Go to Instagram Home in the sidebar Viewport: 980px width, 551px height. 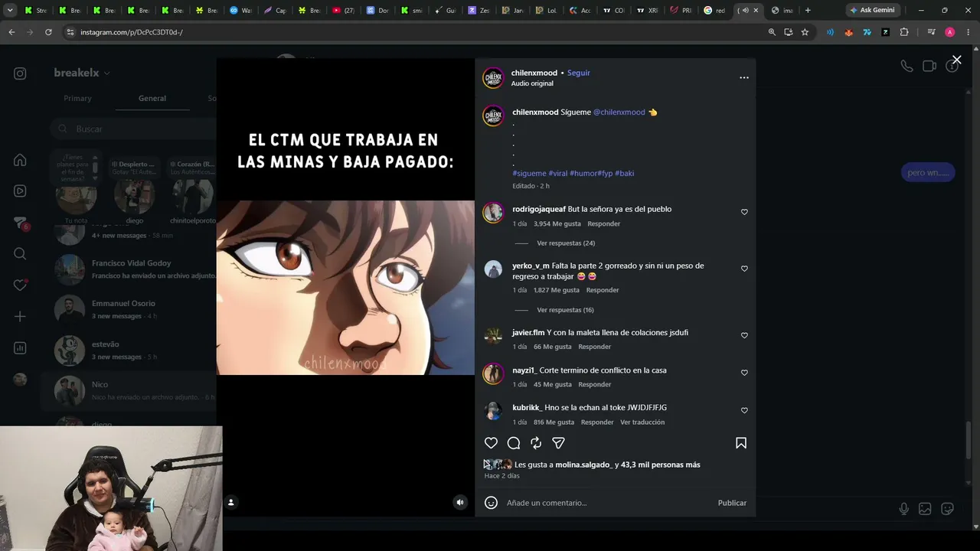click(x=20, y=160)
